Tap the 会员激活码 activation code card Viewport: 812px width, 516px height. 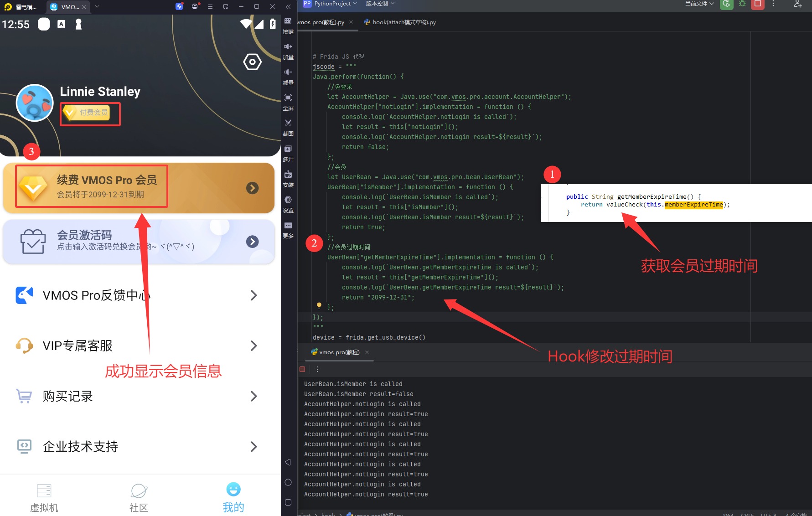point(139,242)
